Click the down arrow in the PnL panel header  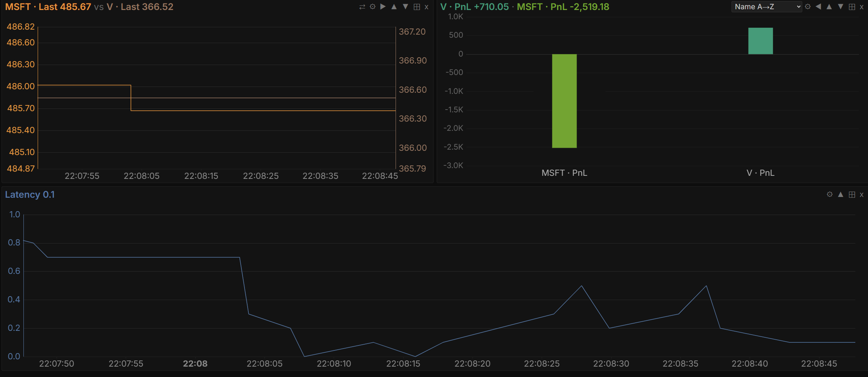click(841, 7)
